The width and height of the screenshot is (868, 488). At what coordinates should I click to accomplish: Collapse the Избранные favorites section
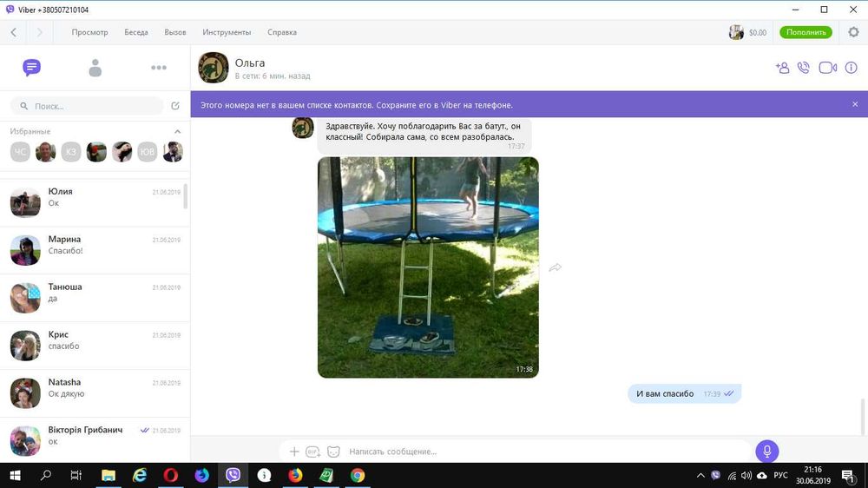[x=177, y=131]
